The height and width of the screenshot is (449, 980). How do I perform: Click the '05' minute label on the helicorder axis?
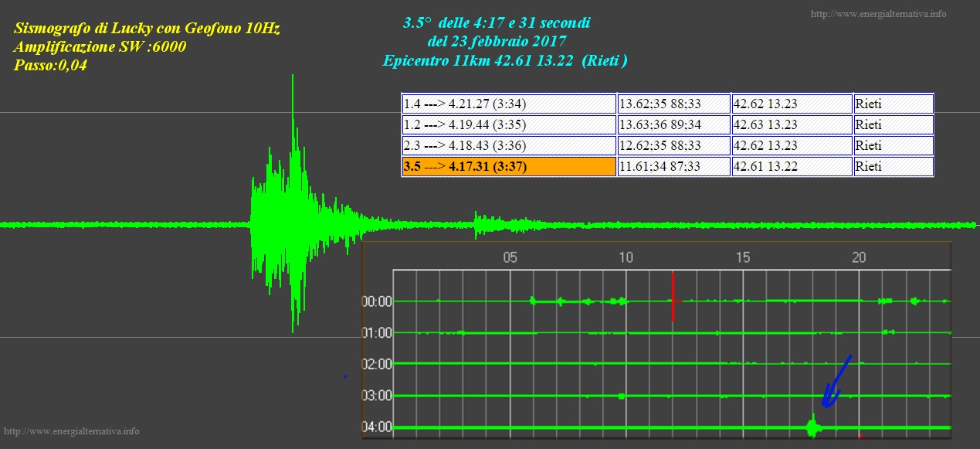click(x=510, y=258)
